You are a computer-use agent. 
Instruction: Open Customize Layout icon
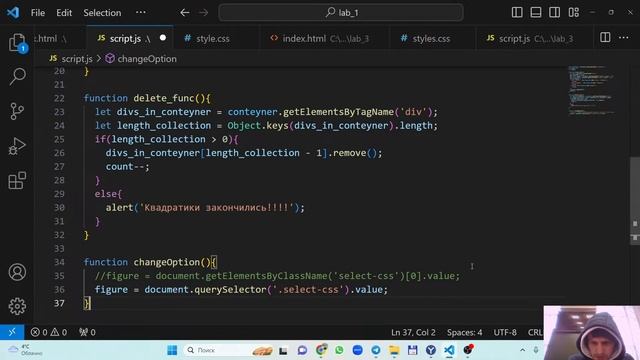click(573, 12)
